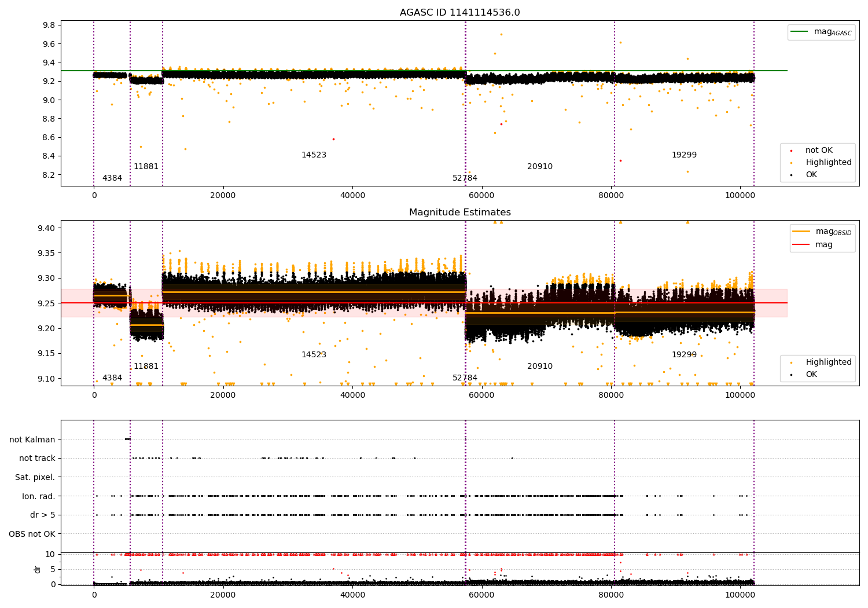
Task: Click the 9.0 y-axis tick label
Action: pyautogui.click(x=49, y=100)
